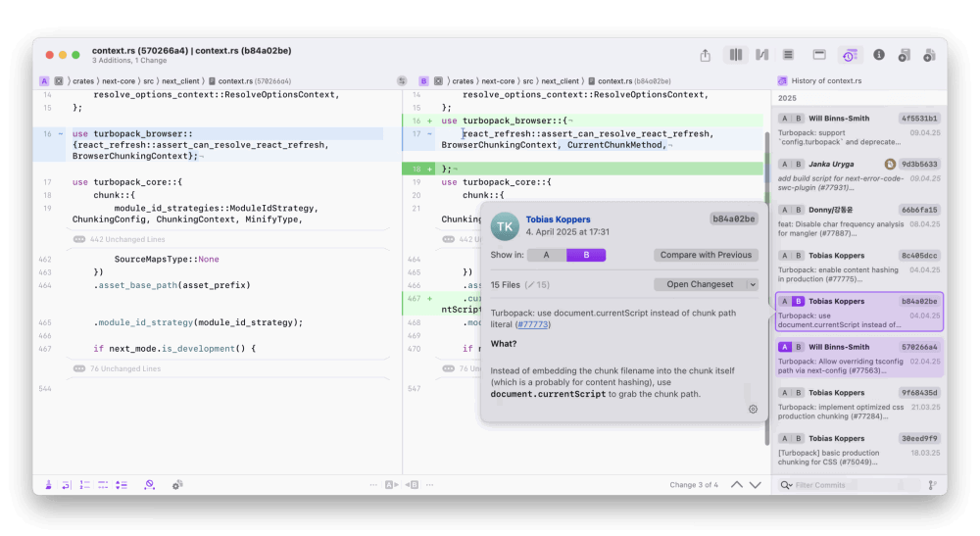Click Compare with Previous button
This screenshot has height=536, width=980.
click(706, 255)
